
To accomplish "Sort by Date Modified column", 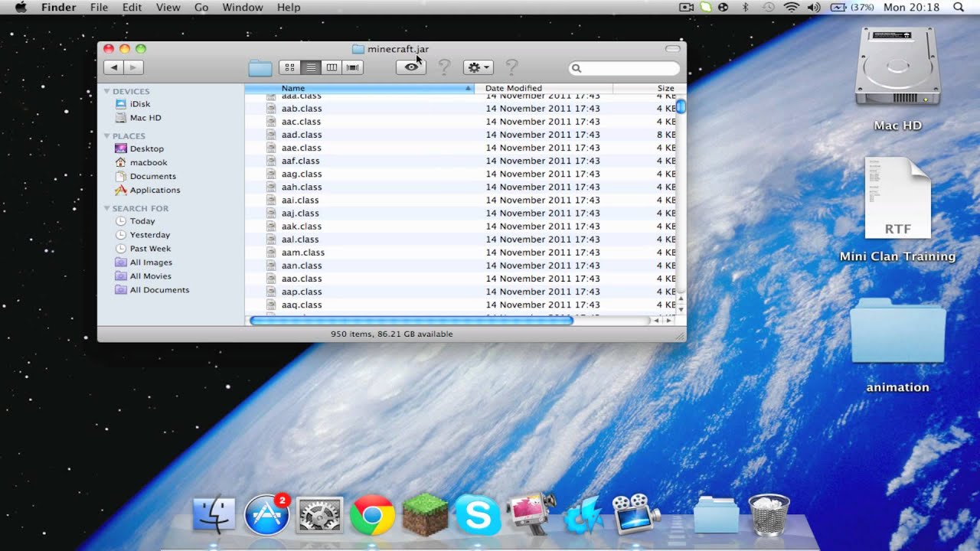I will pyautogui.click(x=544, y=88).
